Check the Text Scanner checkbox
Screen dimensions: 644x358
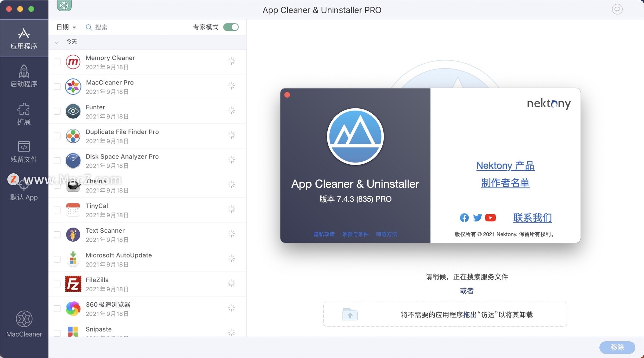tap(57, 235)
